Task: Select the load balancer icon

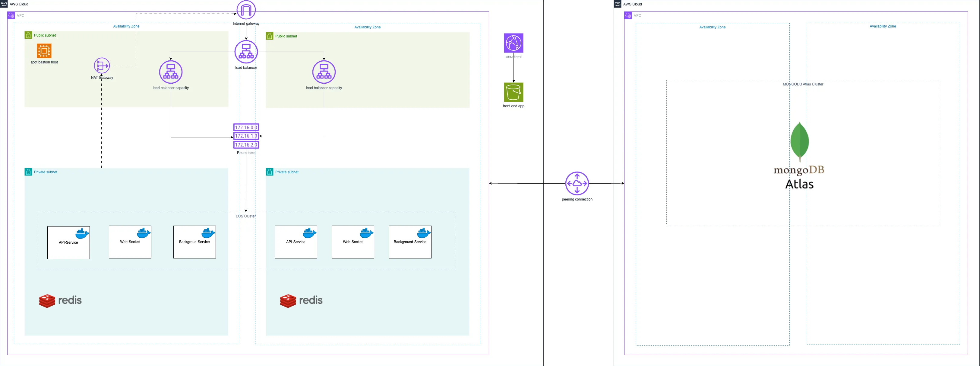Action: click(246, 51)
